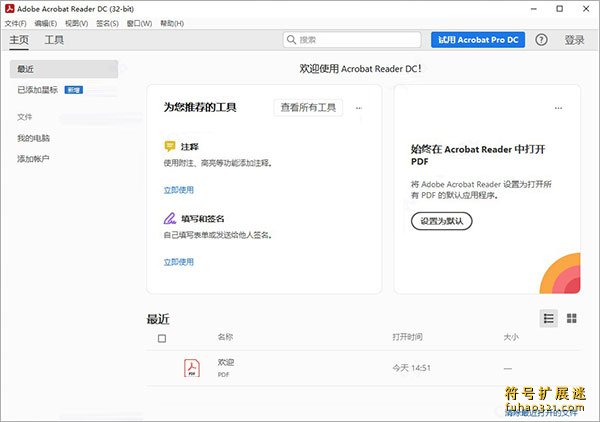Click the 登录 sign-in button

574,40
